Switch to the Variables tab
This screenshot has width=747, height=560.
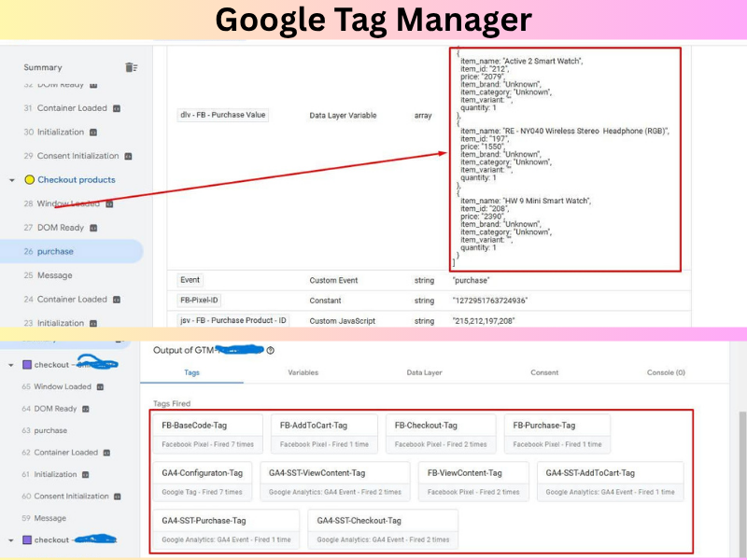[x=303, y=372]
